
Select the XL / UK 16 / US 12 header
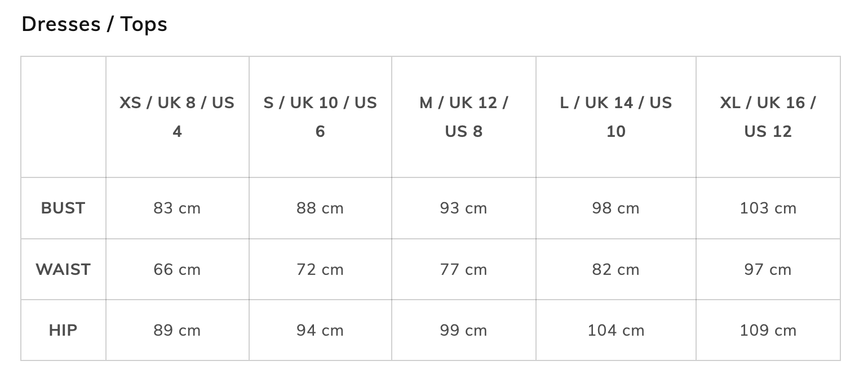[x=768, y=117]
